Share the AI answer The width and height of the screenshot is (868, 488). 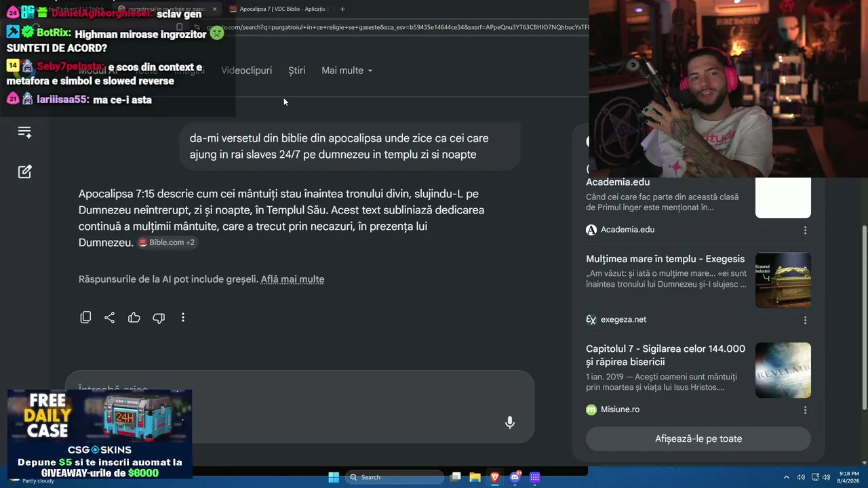coord(110,317)
